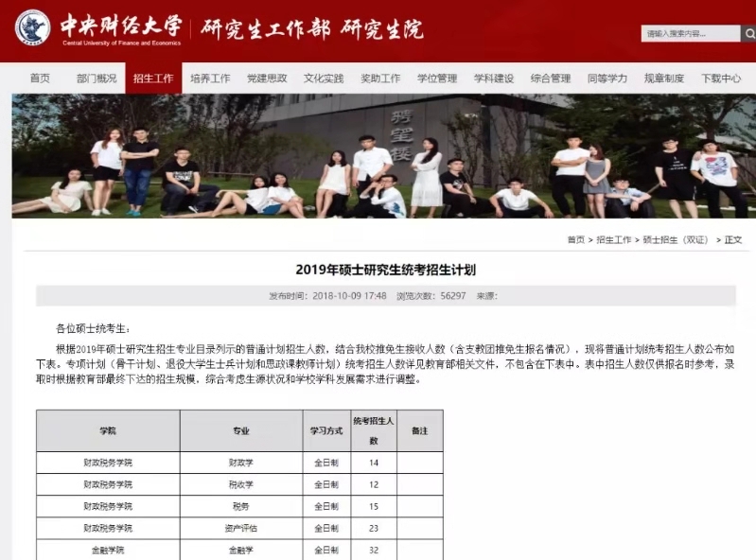This screenshot has height=560, width=756.
Task: Open the 党建思政 menu
Action: (x=267, y=79)
